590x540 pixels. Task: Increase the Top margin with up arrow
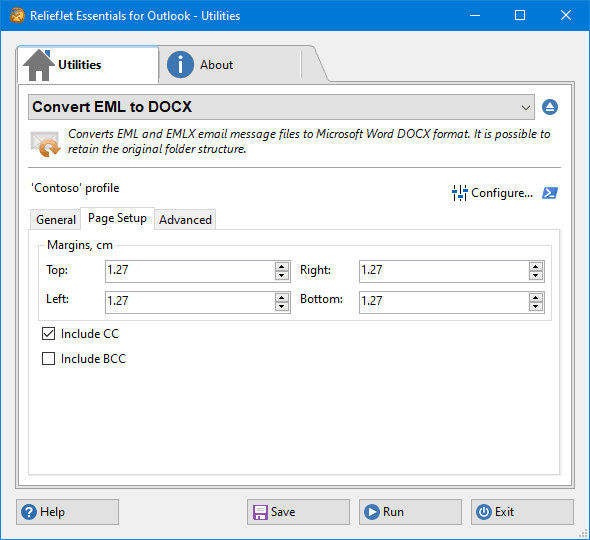coord(281,267)
